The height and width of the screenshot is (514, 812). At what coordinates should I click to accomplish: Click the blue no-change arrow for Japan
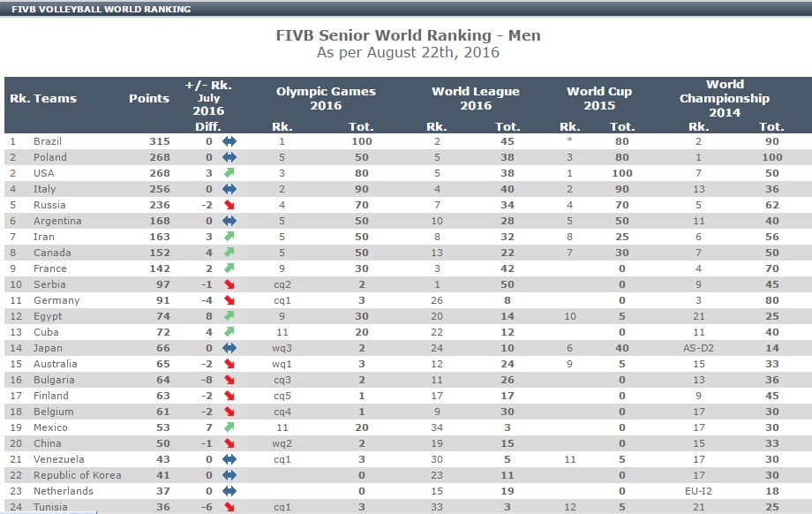229,348
